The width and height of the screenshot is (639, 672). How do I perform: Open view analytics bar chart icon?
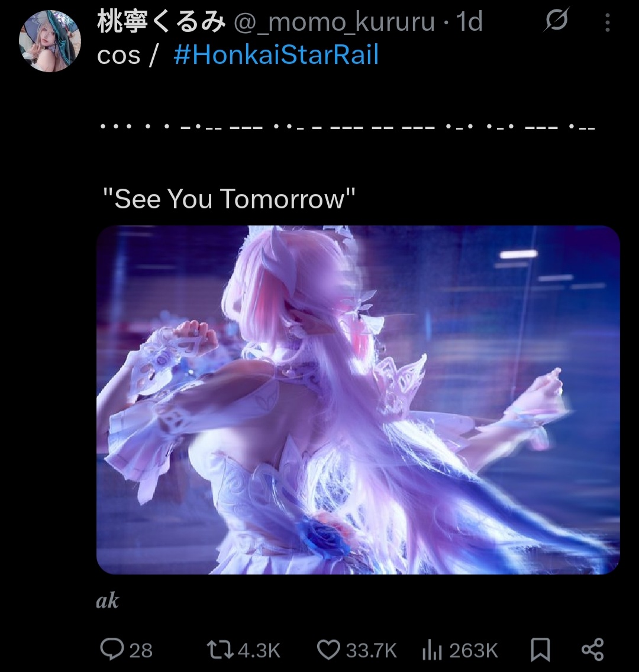click(x=432, y=650)
